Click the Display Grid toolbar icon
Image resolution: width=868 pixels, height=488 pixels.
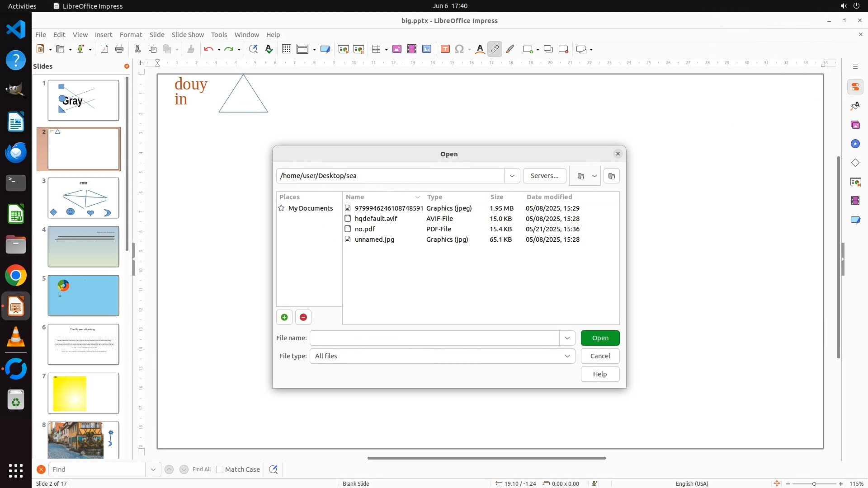[x=286, y=49]
